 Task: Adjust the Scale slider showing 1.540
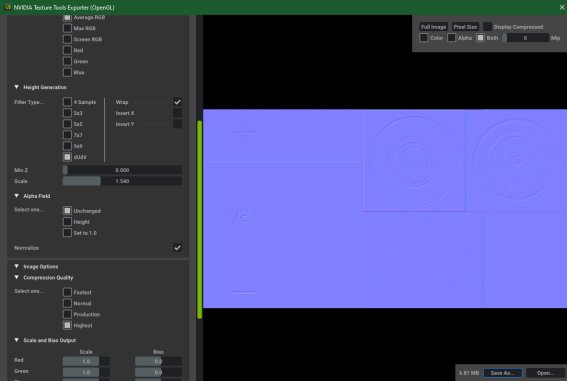click(x=122, y=181)
